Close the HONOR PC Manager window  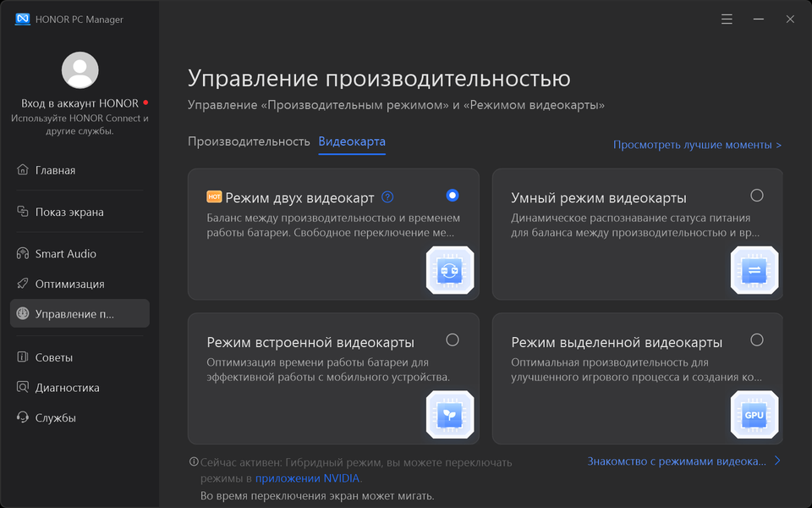[x=790, y=19]
